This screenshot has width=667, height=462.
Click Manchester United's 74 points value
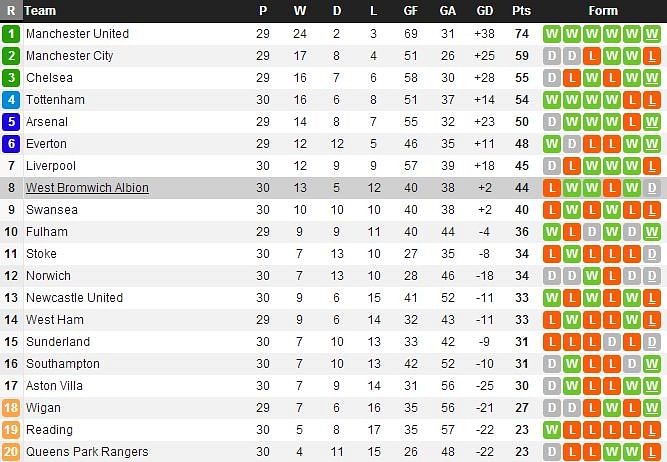[x=521, y=34]
